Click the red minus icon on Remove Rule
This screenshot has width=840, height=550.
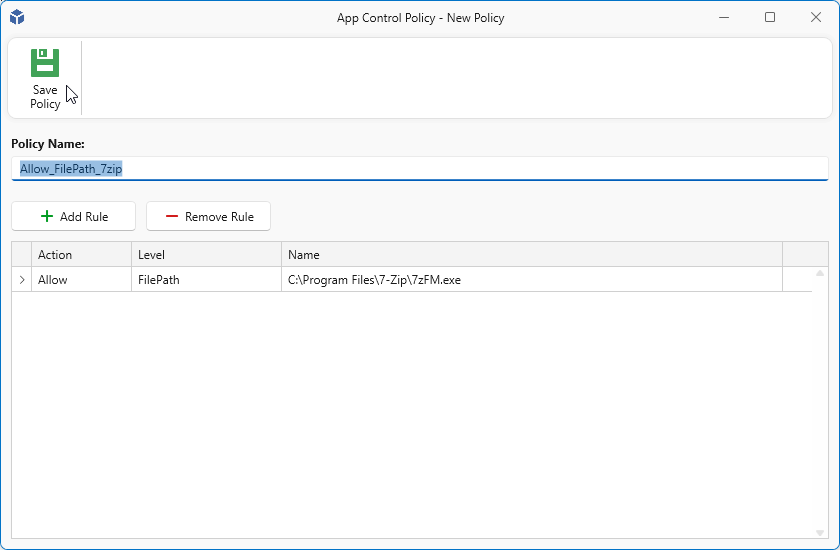point(172,216)
